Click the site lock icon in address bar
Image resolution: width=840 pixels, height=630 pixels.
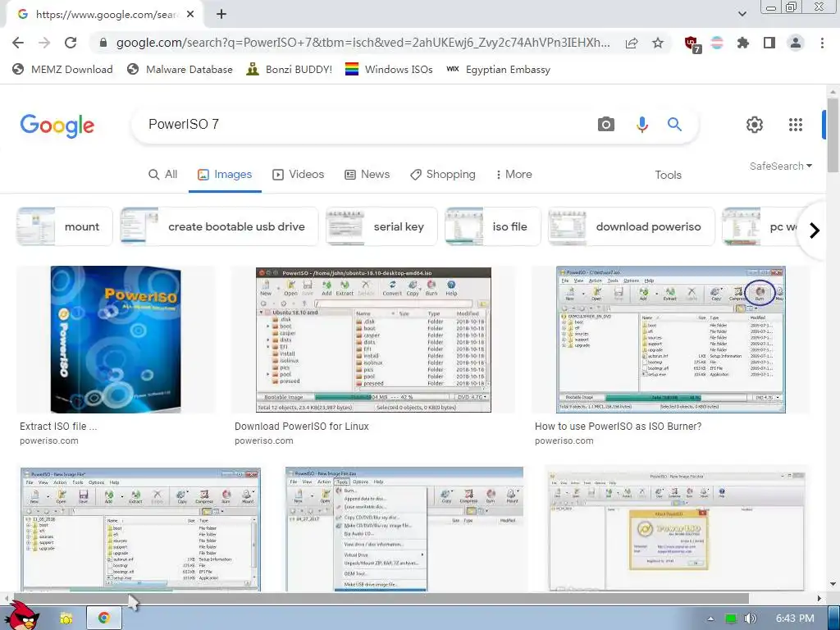tap(103, 43)
